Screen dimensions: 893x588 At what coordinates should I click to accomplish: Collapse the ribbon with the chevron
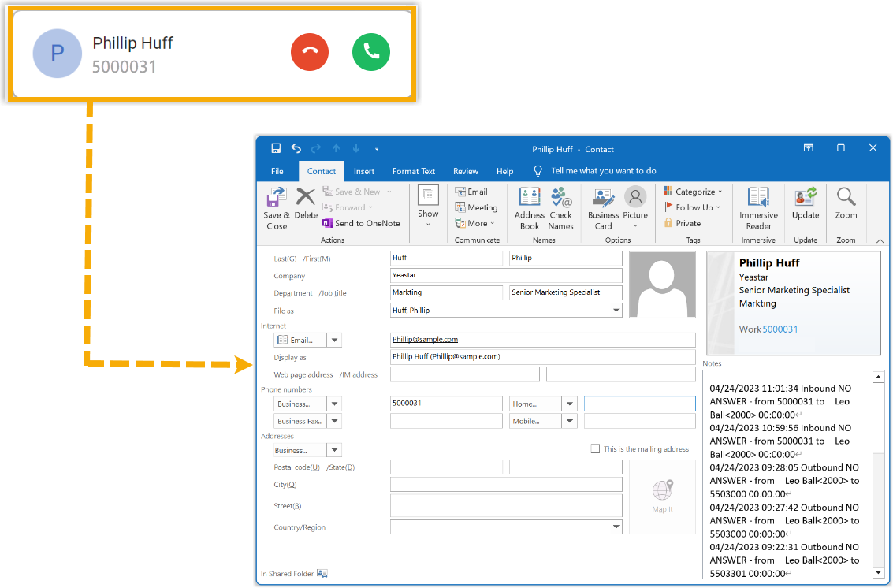point(880,241)
